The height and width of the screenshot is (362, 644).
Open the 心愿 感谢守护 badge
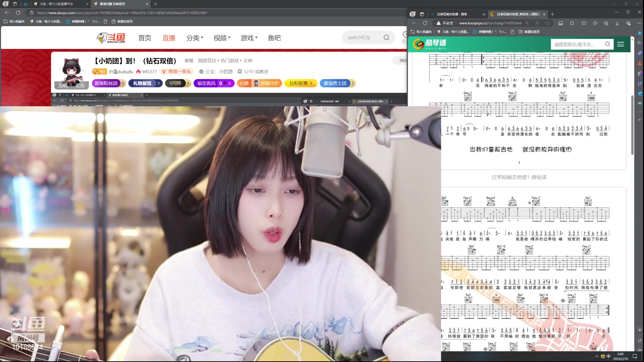pyautogui.click(x=259, y=83)
